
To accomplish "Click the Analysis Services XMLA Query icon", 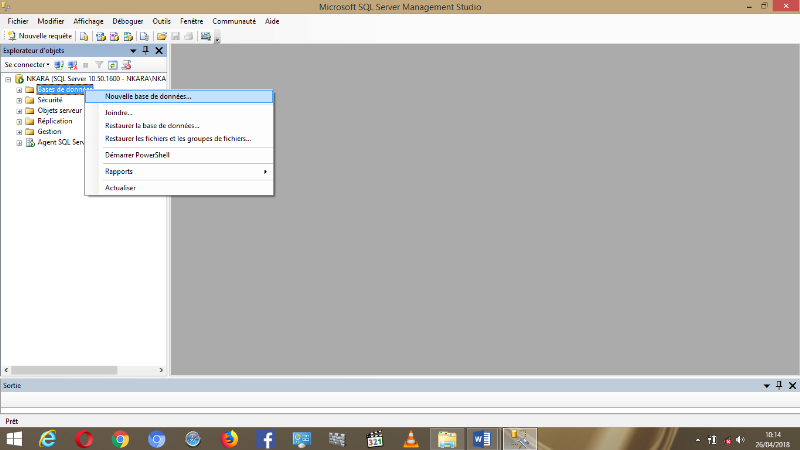I will (x=128, y=36).
